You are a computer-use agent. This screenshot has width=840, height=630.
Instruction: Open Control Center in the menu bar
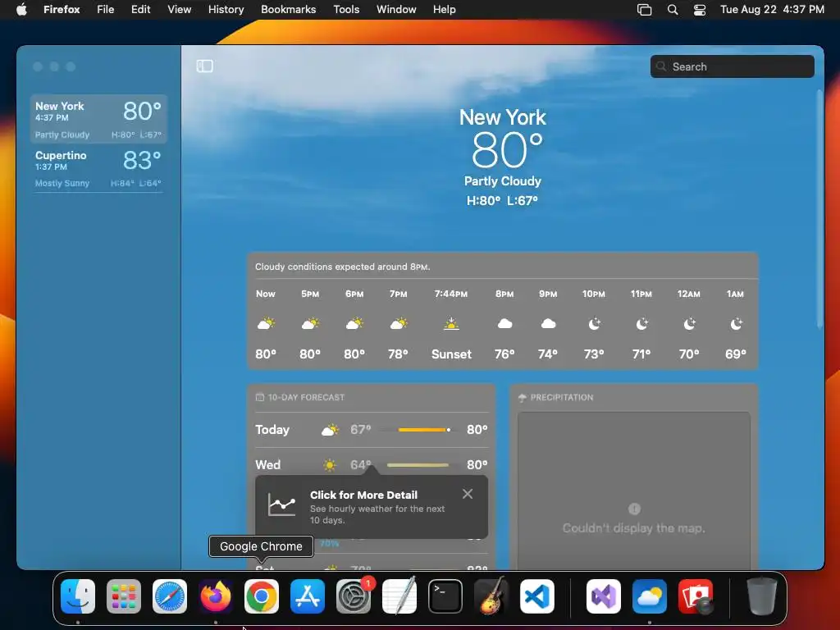point(699,9)
